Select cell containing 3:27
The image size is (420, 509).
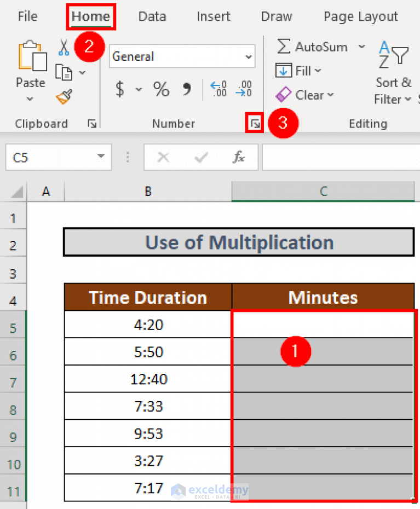[x=148, y=461]
